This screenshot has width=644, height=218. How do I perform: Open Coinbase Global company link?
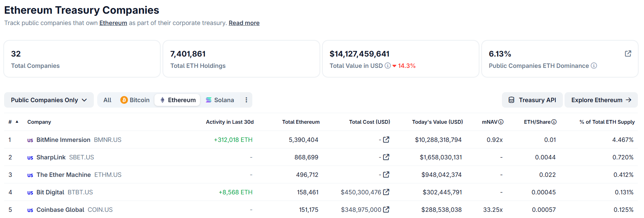click(60, 209)
